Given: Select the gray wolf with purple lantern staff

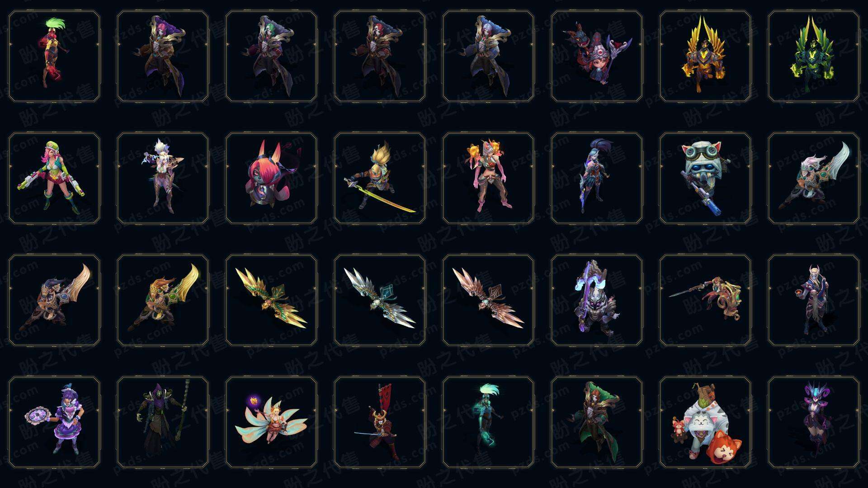Looking at the screenshot, I should [x=597, y=300].
